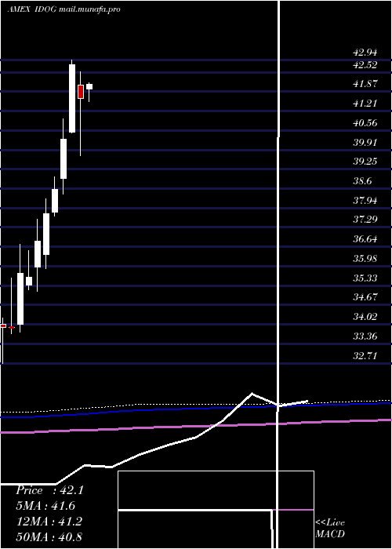Select the 39.91 price axis label

[x=365, y=143]
